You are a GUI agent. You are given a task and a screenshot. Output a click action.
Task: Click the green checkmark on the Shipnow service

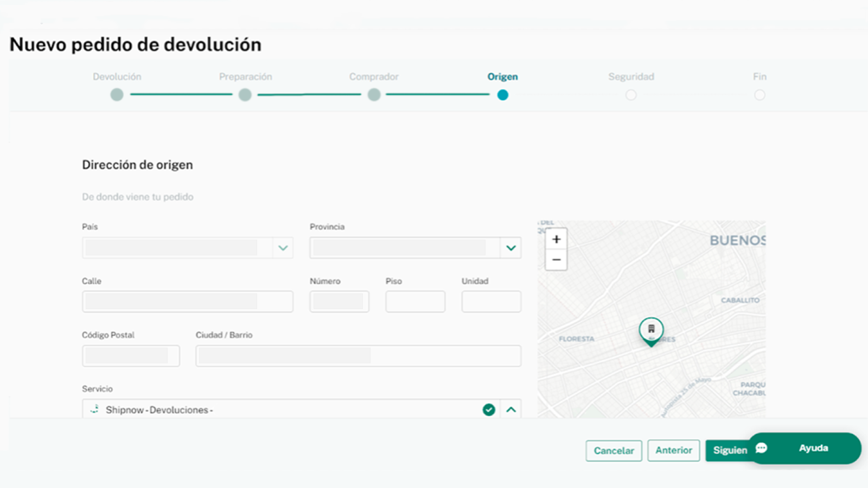489,410
